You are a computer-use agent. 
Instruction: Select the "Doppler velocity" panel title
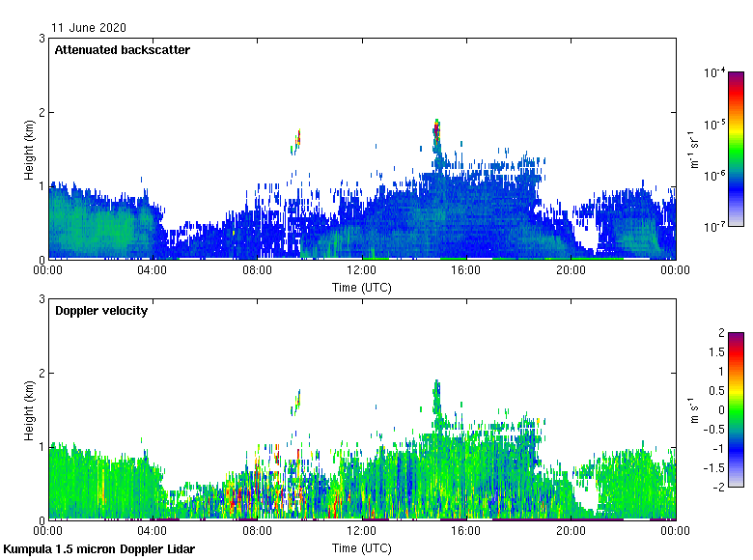click(100, 310)
